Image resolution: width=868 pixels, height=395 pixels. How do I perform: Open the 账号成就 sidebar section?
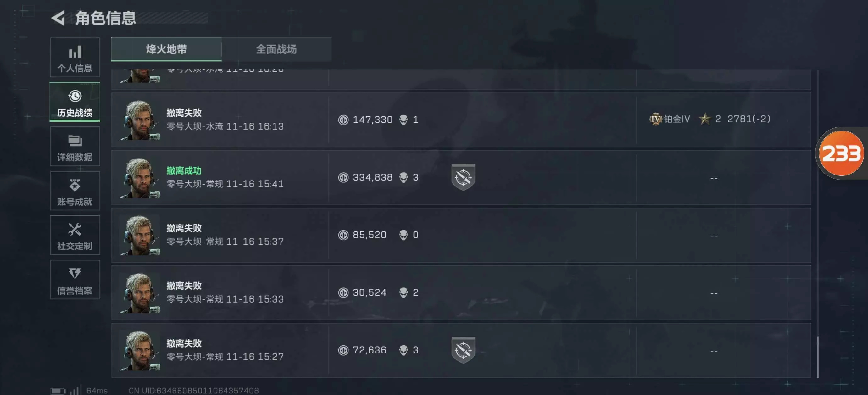75,191
